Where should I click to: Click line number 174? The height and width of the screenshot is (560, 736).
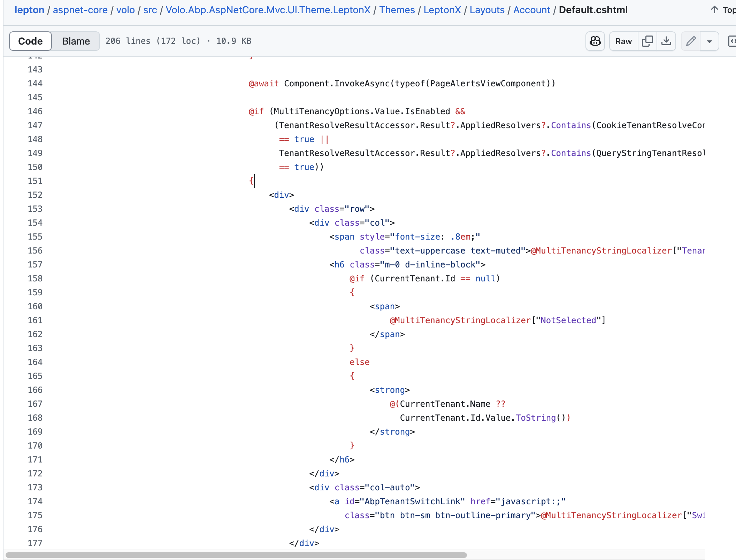click(35, 501)
